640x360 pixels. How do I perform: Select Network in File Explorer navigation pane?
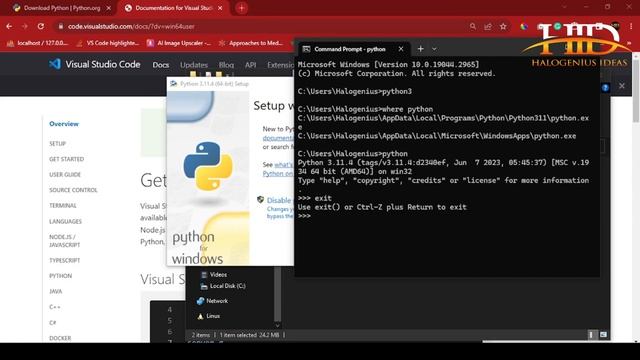click(x=212, y=301)
